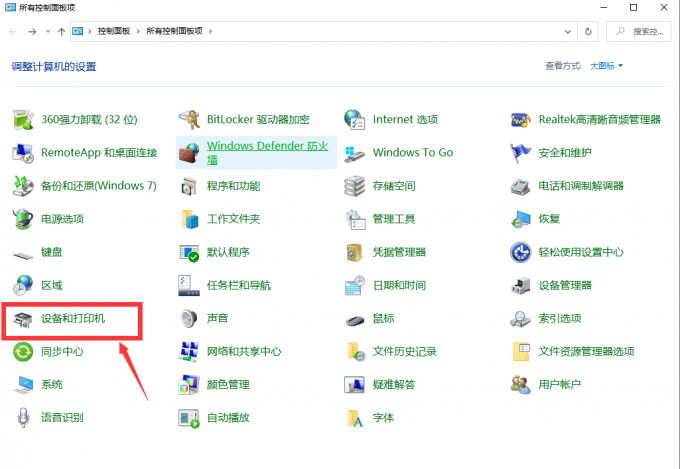
Task: Click the 程序和功能 icon
Action: (x=189, y=186)
